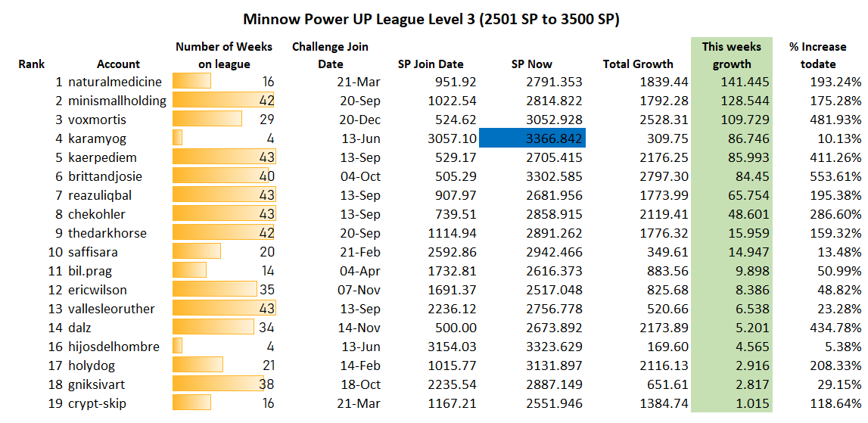
Task: Click bil.prag weeks bar showing 14
Action: click(x=189, y=270)
